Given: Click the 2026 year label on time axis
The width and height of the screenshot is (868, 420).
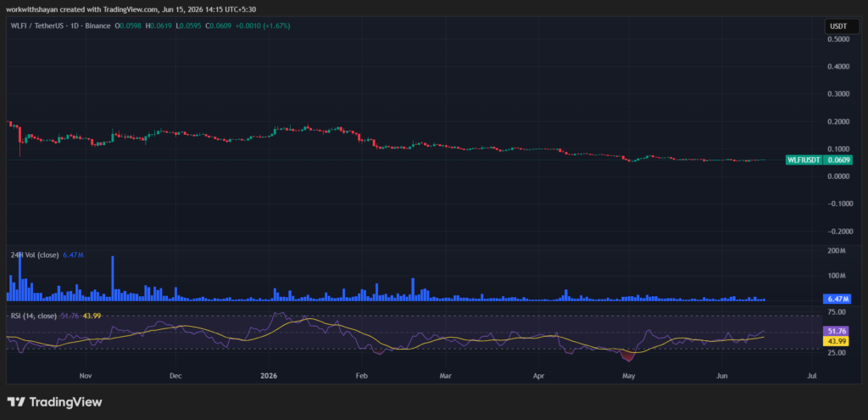Looking at the screenshot, I should tap(269, 376).
